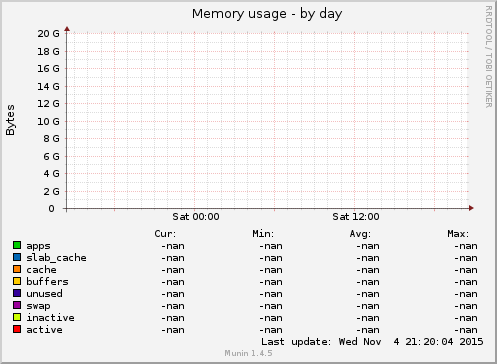497x364 pixels.
Task: Click the 'Sat 12:00' time axis label
Action: 356,217
